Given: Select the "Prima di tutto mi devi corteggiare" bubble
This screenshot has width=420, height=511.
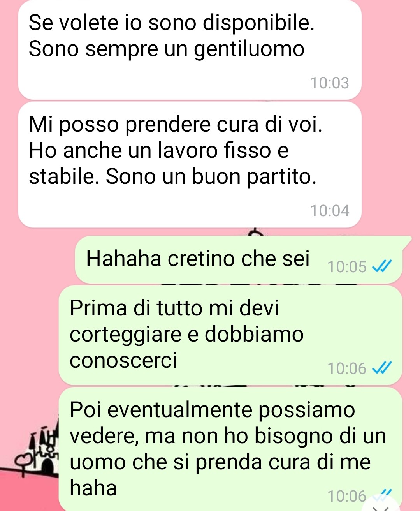Looking at the screenshot, I should point(230,335).
